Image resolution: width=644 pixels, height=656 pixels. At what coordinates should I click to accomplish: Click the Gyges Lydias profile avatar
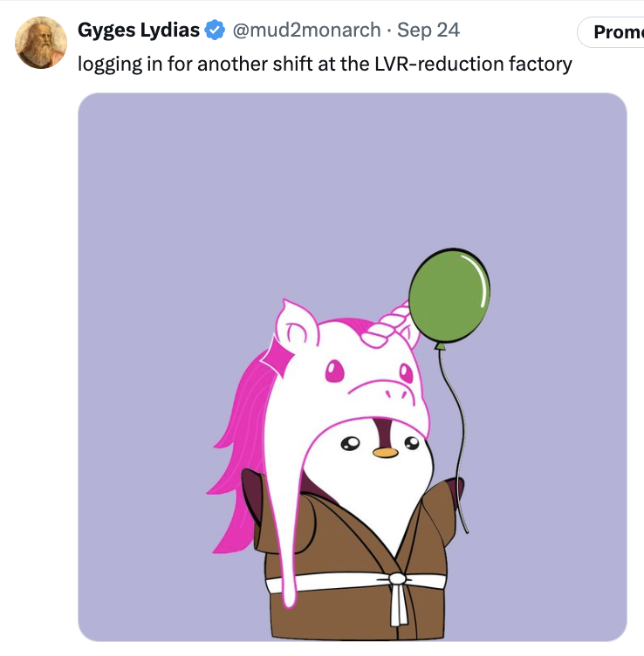pos(41,42)
